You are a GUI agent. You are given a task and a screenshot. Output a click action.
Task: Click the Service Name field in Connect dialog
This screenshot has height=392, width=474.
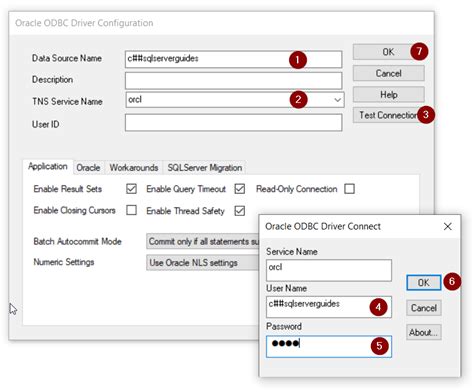pyautogui.click(x=329, y=270)
